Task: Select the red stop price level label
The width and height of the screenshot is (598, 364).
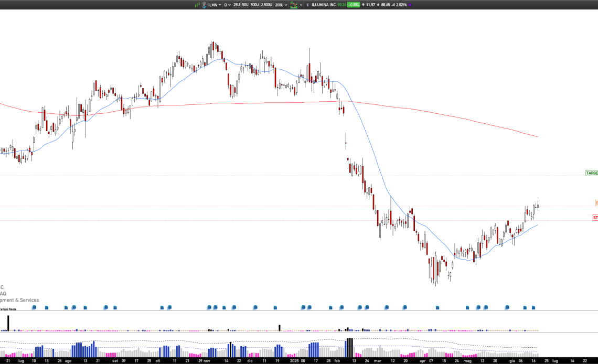Action: (595, 217)
